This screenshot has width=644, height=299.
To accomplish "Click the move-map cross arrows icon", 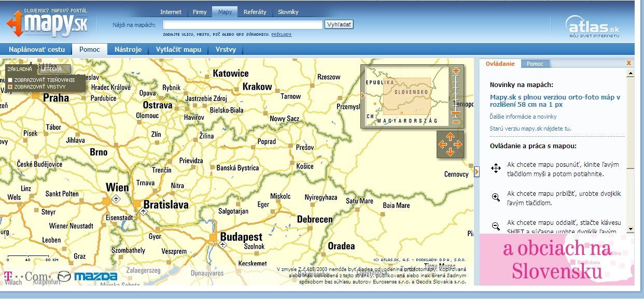I will (x=496, y=168).
